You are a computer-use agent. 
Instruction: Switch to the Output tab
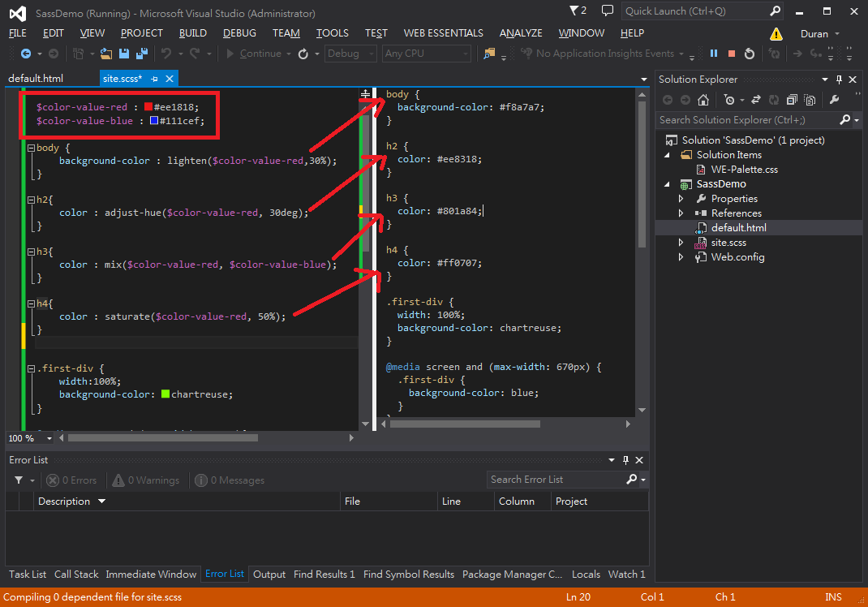[x=269, y=575]
